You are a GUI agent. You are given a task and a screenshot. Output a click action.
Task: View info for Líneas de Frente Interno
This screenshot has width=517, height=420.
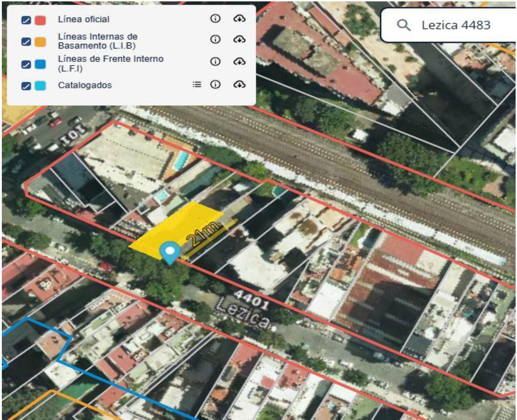215,62
